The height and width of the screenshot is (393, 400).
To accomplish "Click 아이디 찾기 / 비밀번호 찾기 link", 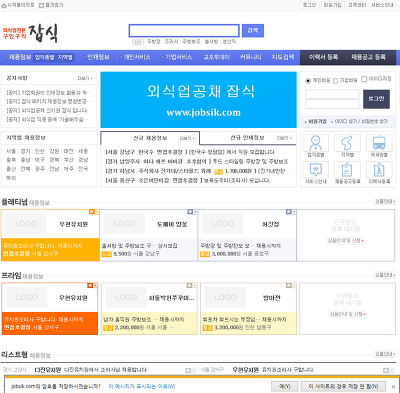I will pos(361,122).
